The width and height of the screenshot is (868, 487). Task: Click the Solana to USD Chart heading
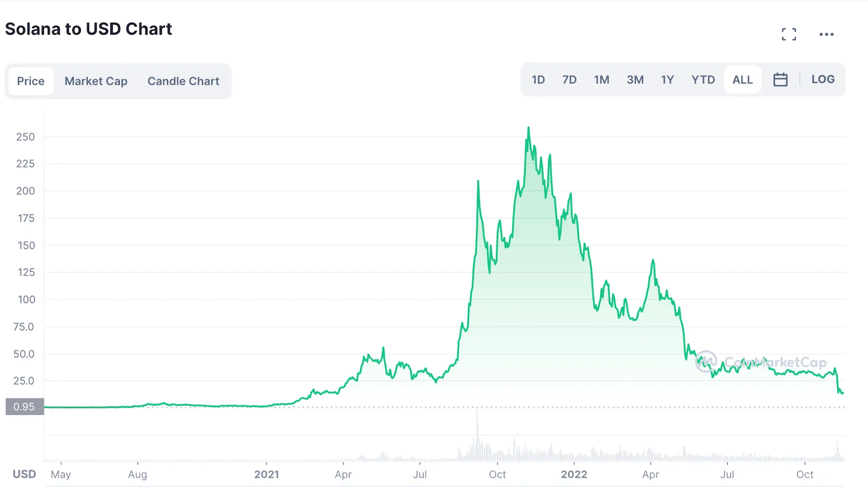(x=88, y=29)
